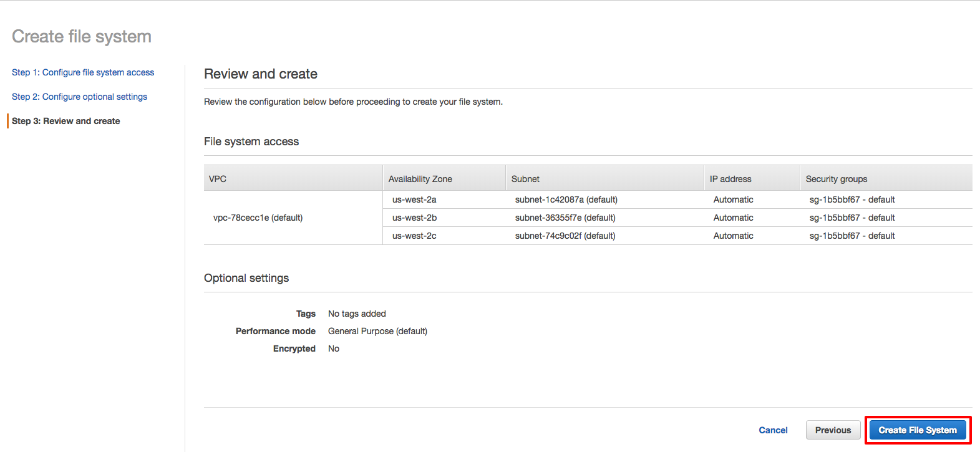Click subnet-1c42087a (default) entry

[566, 200]
